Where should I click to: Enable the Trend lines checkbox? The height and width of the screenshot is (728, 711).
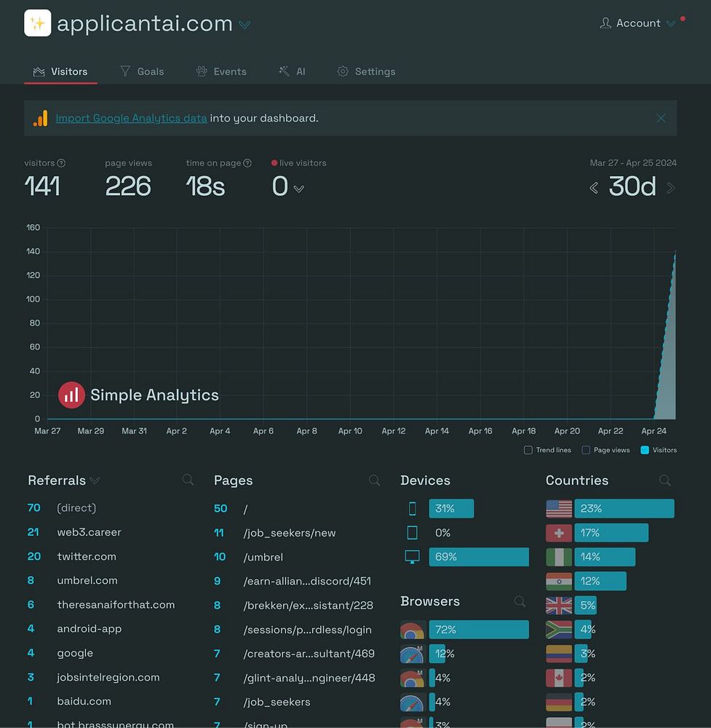[528, 450]
